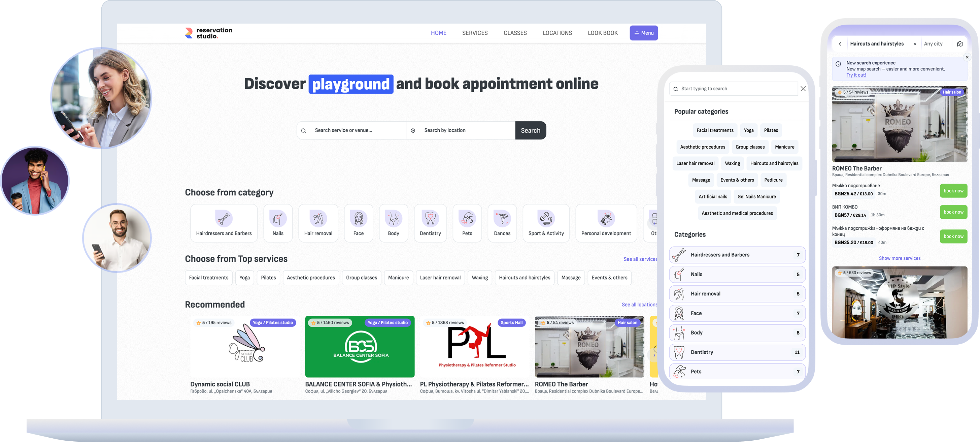Image resolution: width=980 pixels, height=442 pixels.
Task: Click the location pin icon in search bar
Action: (x=413, y=131)
